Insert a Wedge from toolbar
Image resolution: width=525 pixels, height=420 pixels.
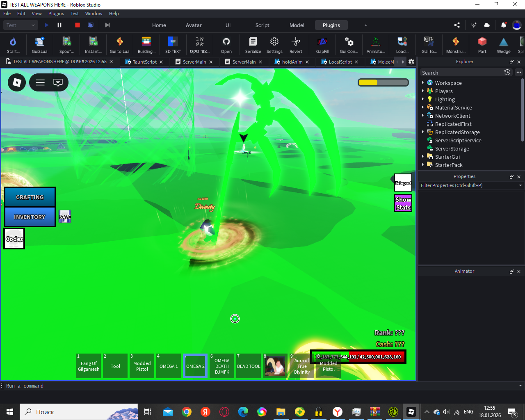click(504, 45)
